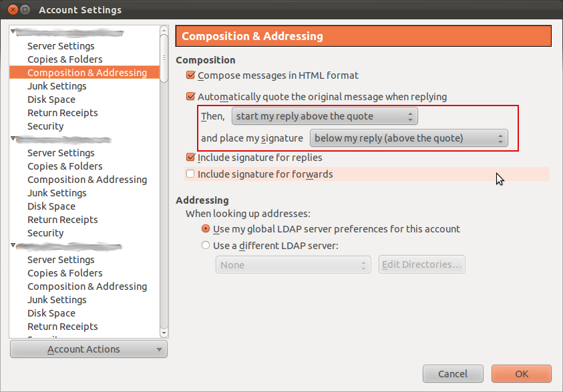Open Server Settings for the first account

click(61, 46)
